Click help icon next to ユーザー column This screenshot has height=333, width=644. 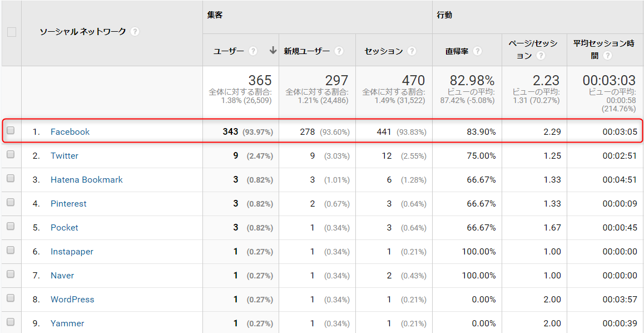point(254,51)
